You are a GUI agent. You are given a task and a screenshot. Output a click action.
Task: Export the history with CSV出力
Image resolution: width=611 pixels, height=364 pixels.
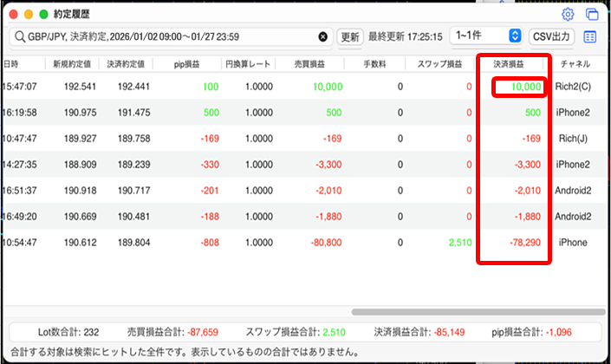click(x=552, y=37)
